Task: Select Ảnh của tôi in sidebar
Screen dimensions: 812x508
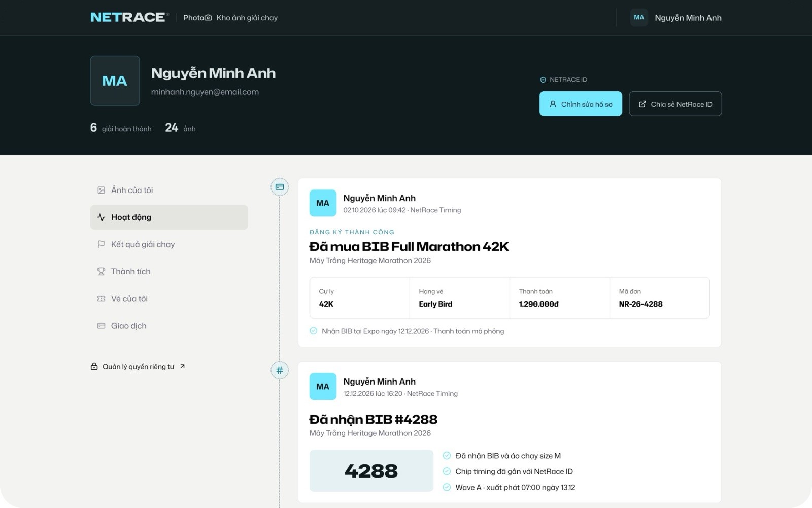Action: [x=169, y=190]
